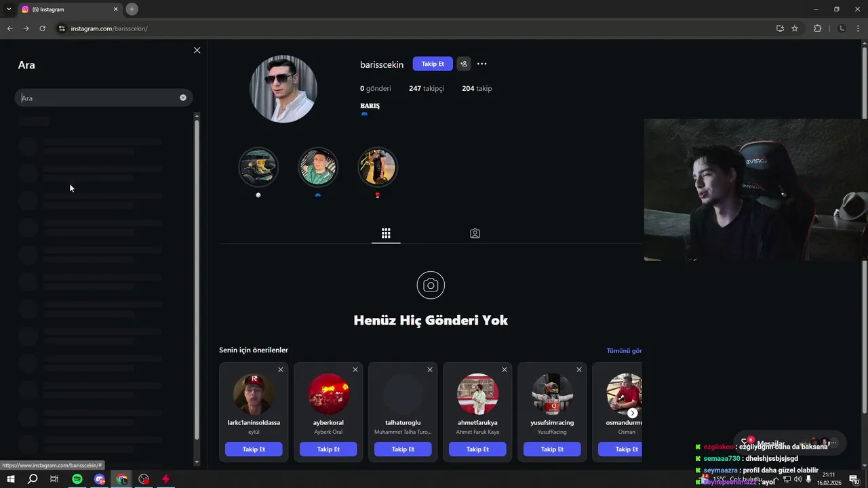Open the Windows Start menu

pyautogui.click(x=11, y=479)
